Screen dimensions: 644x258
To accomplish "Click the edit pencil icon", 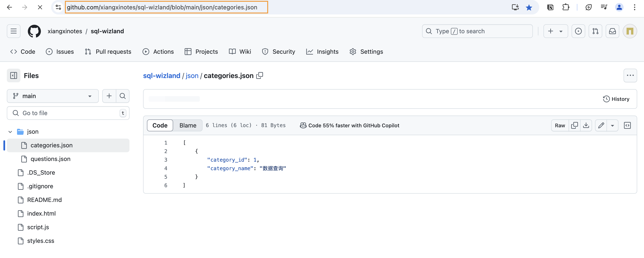I will click(x=601, y=125).
